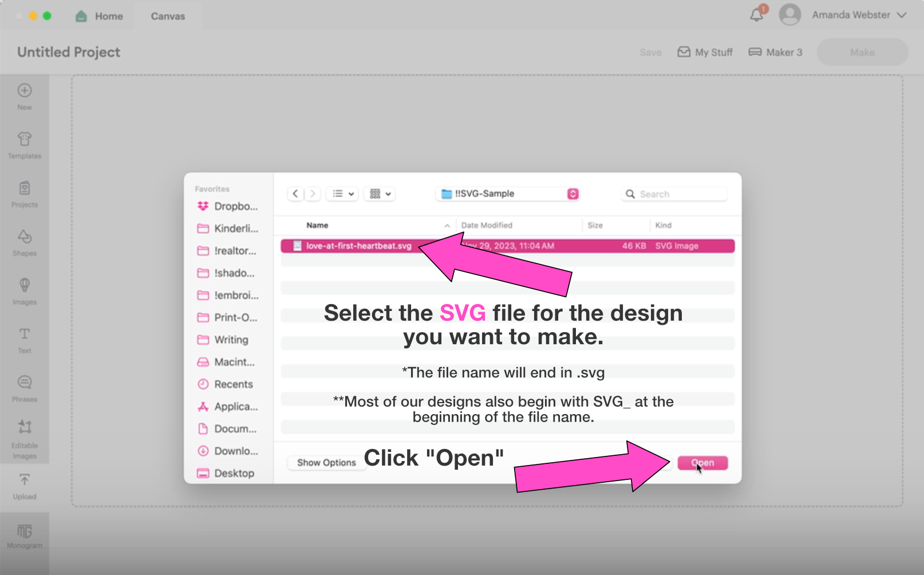924x575 pixels.
Task: Click the Open button in file dialog
Action: [702, 463]
